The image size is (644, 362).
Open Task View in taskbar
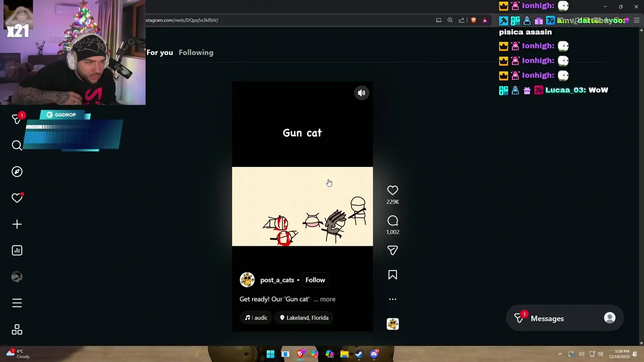285,354
